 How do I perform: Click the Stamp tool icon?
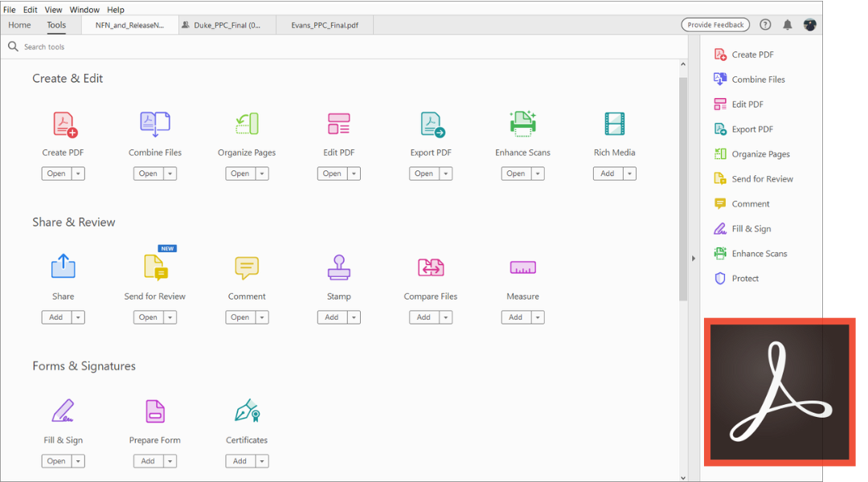(339, 268)
